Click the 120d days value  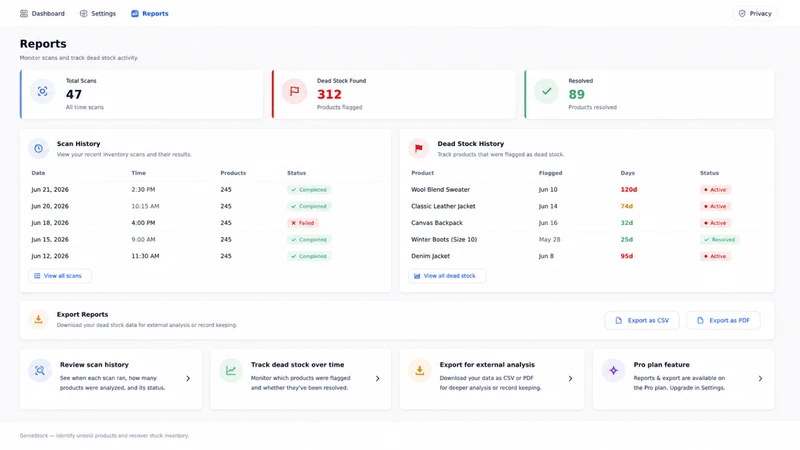click(629, 190)
